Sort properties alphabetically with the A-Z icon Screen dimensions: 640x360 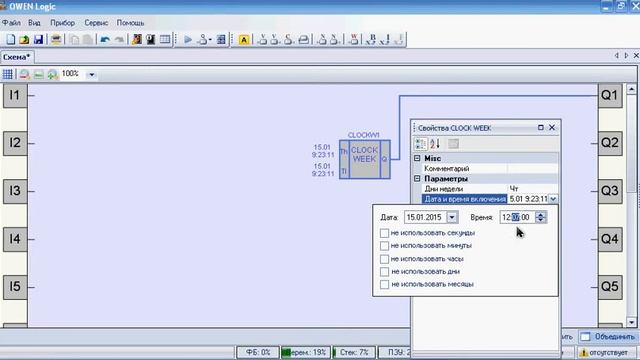tap(435, 144)
